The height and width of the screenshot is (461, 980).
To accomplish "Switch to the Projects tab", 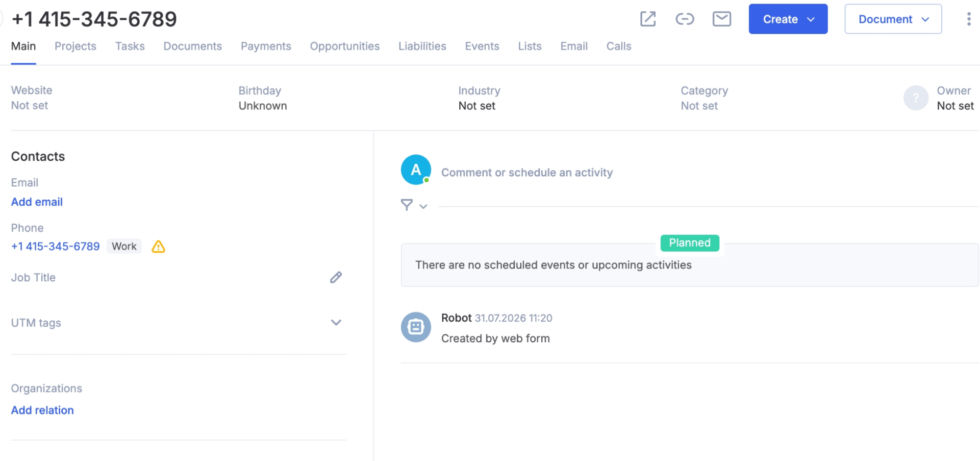I will click(75, 46).
